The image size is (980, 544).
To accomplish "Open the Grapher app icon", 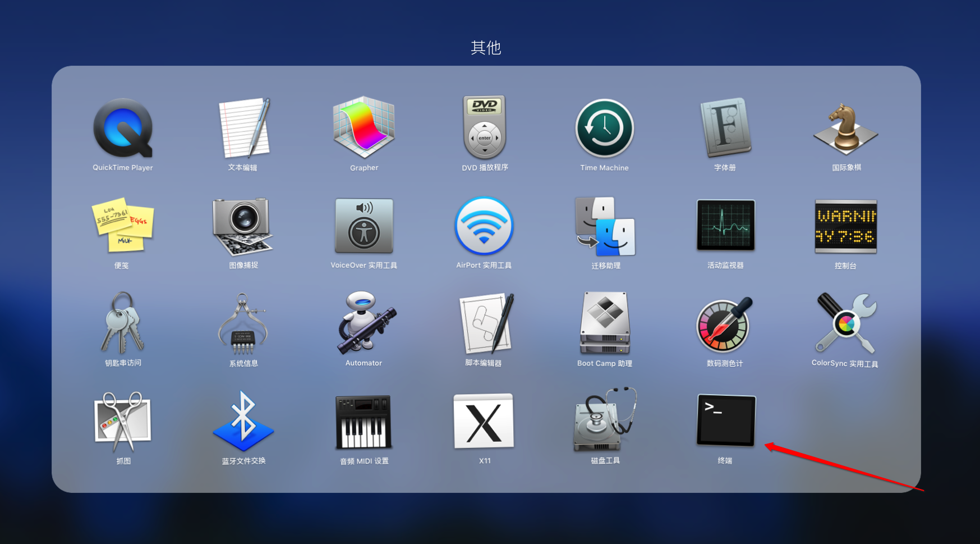I will (364, 127).
